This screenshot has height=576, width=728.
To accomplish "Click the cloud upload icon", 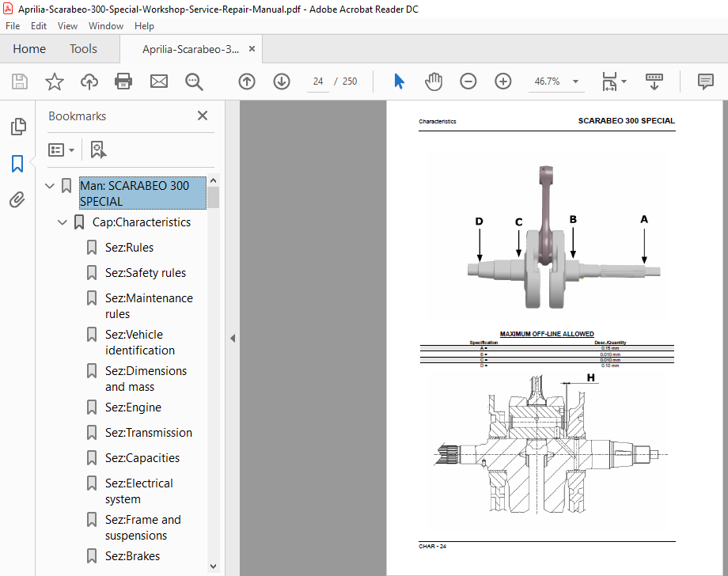I will (x=89, y=81).
